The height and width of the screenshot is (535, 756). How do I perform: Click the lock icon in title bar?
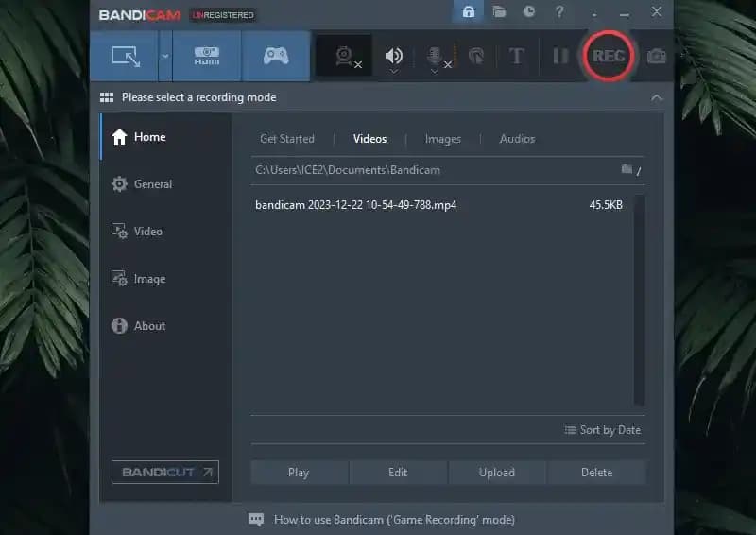point(468,12)
